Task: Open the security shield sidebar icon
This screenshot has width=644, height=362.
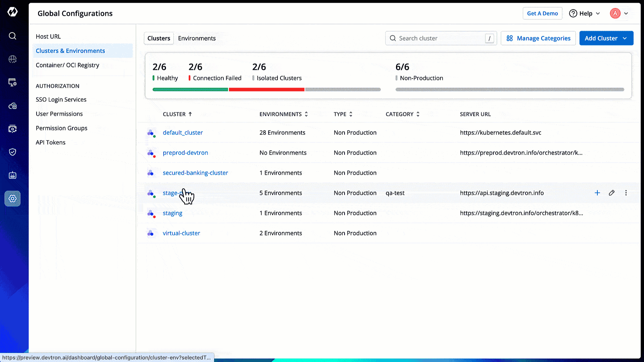Action: 12,152
